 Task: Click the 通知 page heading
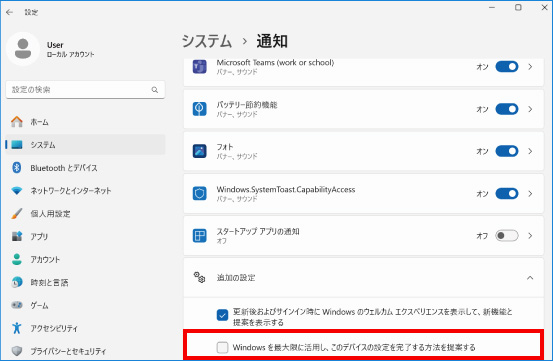pyautogui.click(x=272, y=41)
